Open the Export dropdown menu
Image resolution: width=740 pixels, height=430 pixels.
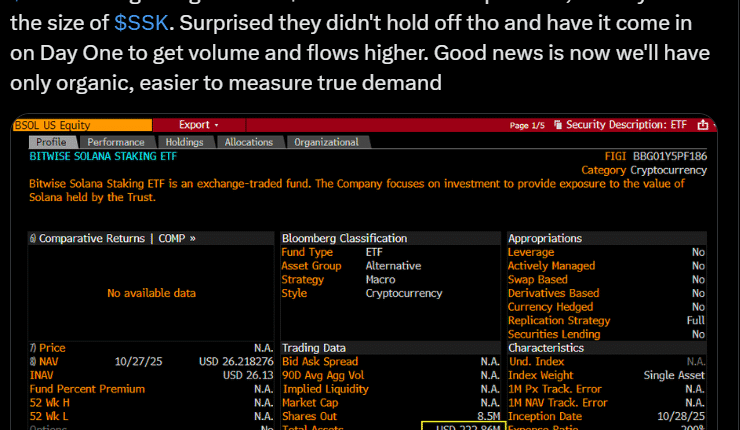[198, 125]
